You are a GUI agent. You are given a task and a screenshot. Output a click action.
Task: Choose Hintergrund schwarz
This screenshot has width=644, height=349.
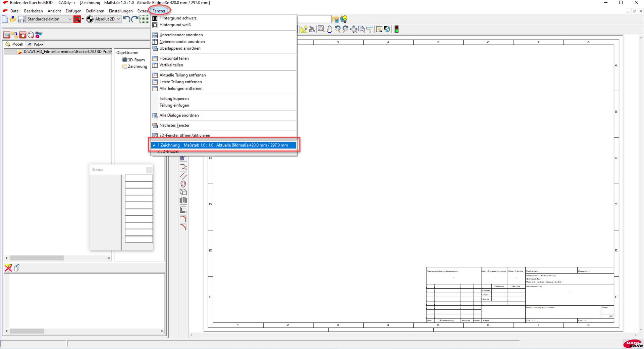coord(223,18)
